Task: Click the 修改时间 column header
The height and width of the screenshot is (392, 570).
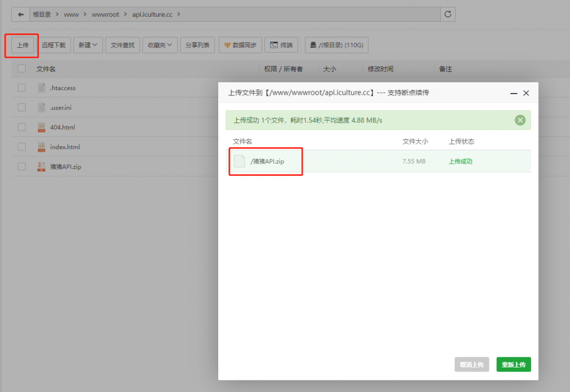Action: (380, 68)
